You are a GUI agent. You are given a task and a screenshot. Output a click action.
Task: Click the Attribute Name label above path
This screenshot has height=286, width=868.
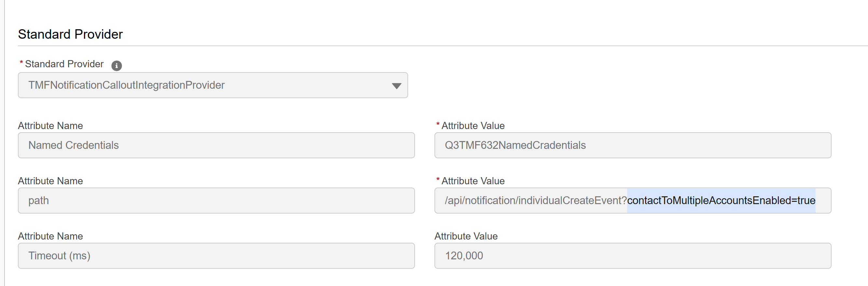click(50, 181)
